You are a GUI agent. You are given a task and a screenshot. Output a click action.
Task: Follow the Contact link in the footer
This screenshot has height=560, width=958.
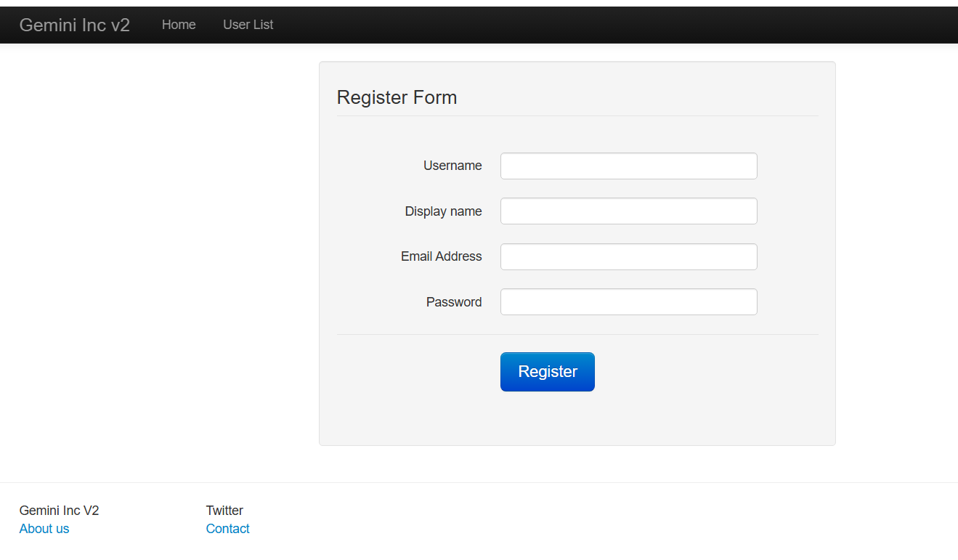click(x=227, y=529)
